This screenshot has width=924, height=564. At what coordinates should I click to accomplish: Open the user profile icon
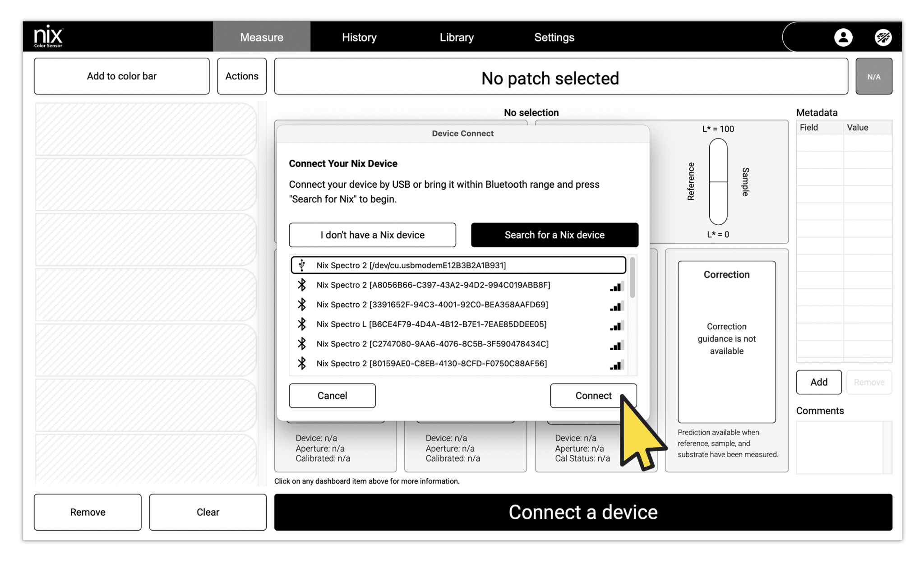[843, 37]
